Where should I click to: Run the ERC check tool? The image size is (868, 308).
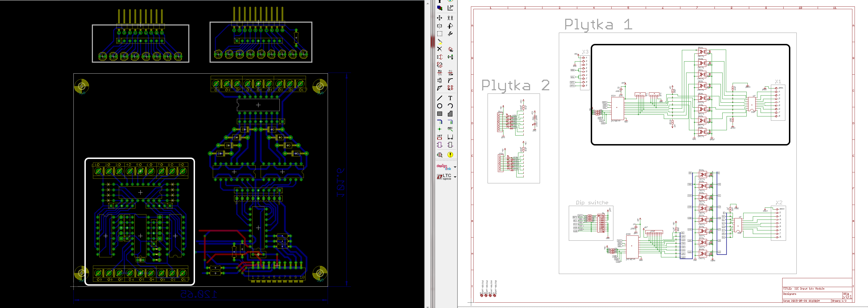(x=440, y=155)
